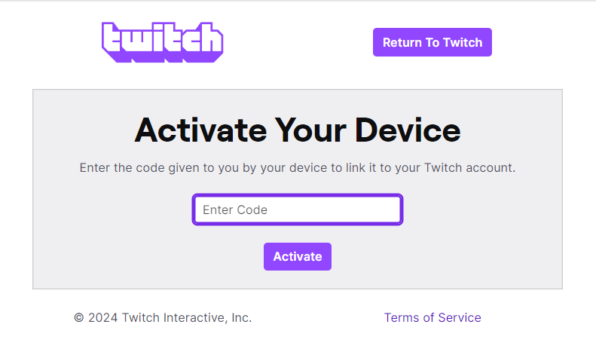This screenshot has height=364, width=596.
Task: Place cursor in the code entry box
Action: tap(298, 210)
